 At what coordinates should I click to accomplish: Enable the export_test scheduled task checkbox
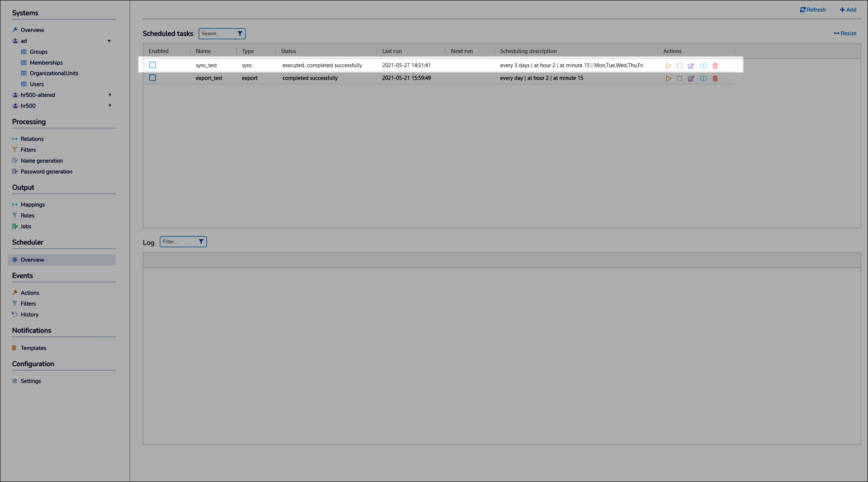(153, 78)
